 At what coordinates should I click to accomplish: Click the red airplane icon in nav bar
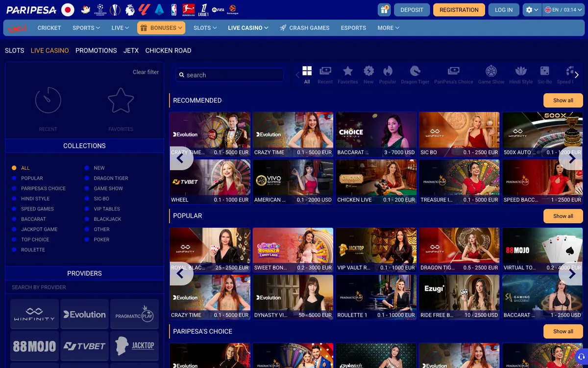pos(17,28)
